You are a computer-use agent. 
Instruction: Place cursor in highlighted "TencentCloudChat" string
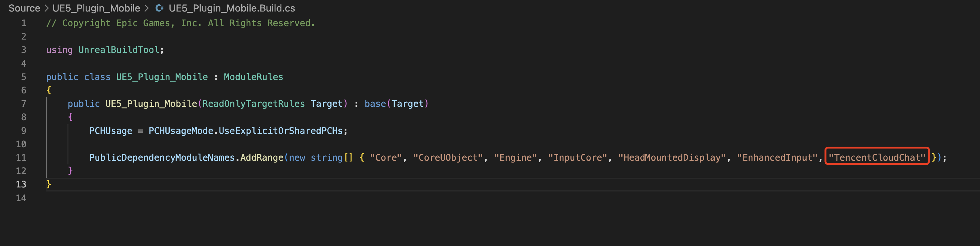click(x=877, y=158)
